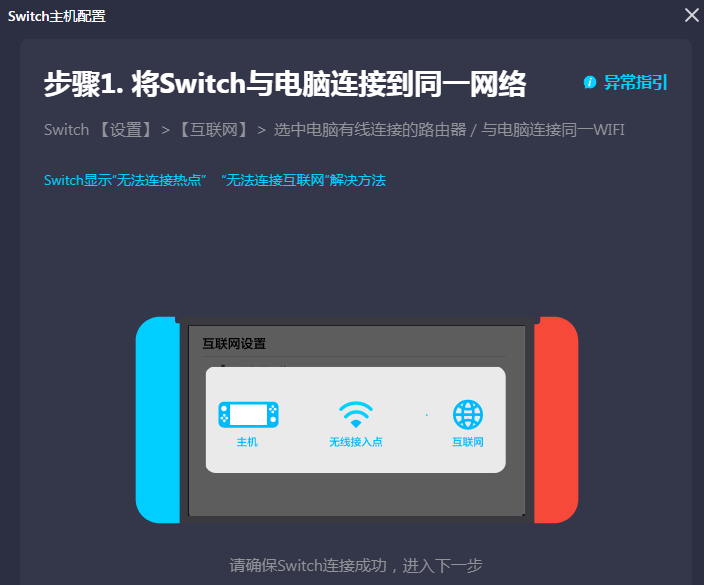Click the red right Joy-Con graphic
Screen dimensions: 704x585
click(x=556, y=420)
